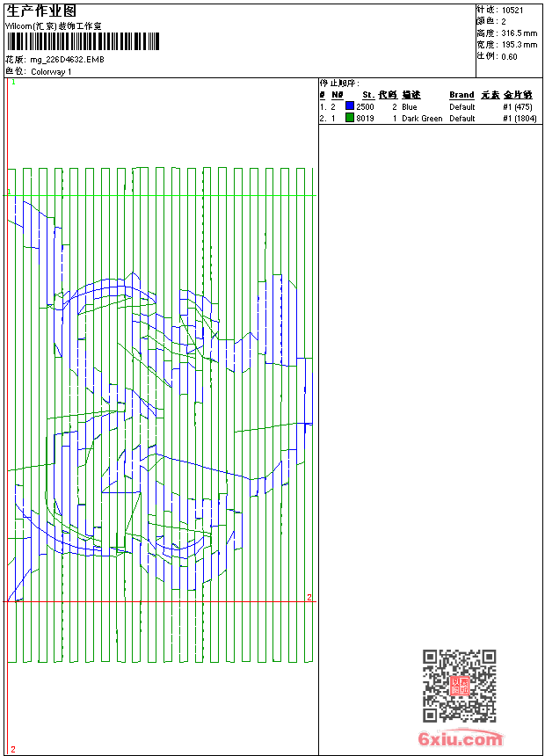The width and height of the screenshot is (545, 756).
Task: Click the QR code image
Action: click(459, 685)
